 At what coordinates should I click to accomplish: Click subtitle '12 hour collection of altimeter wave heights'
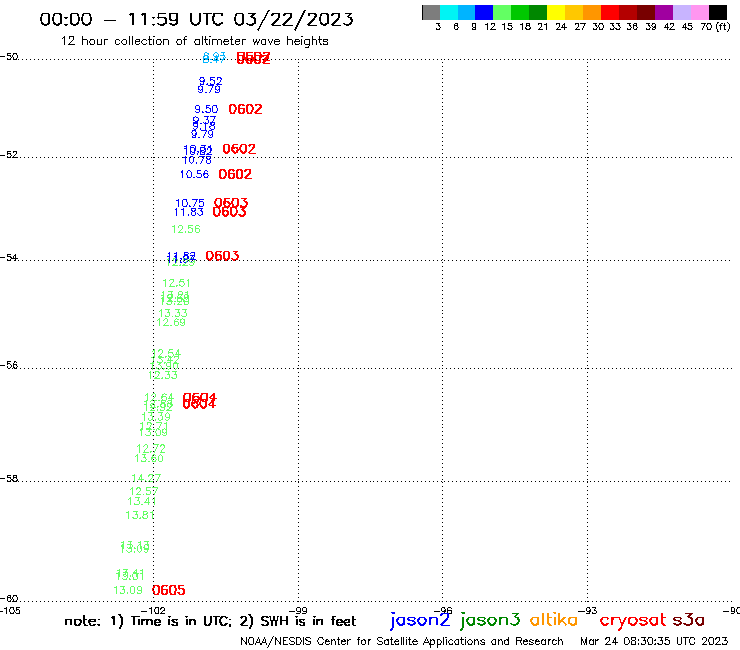[x=194, y=41]
